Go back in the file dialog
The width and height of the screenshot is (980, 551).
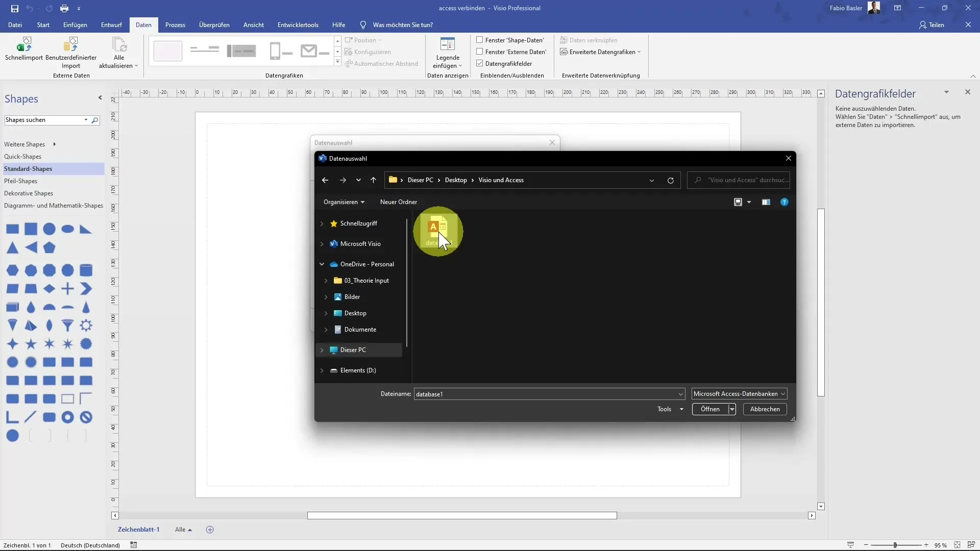pyautogui.click(x=325, y=180)
